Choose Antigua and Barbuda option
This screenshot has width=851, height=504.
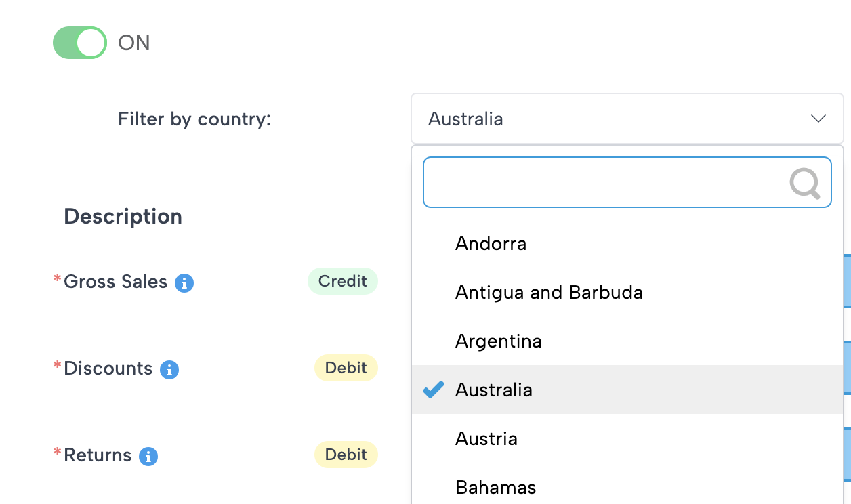point(549,293)
